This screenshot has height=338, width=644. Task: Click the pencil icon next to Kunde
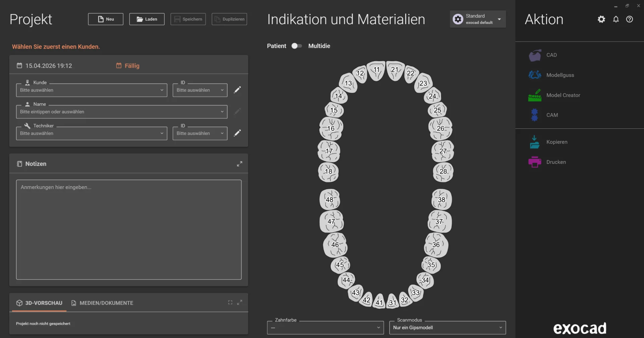click(x=237, y=90)
